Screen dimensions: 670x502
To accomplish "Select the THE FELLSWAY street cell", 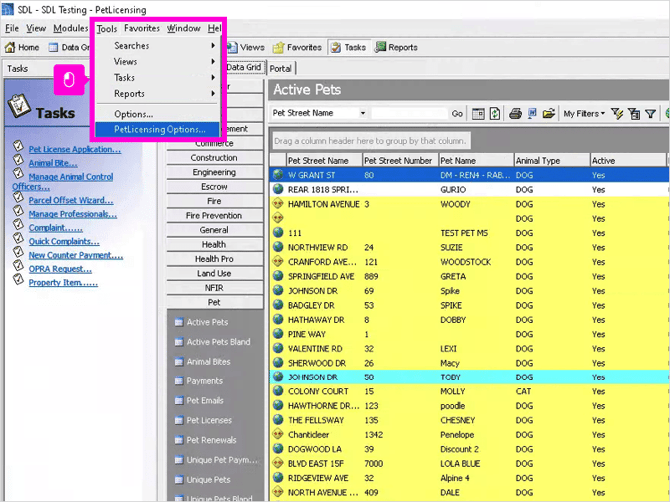I will 316,420.
